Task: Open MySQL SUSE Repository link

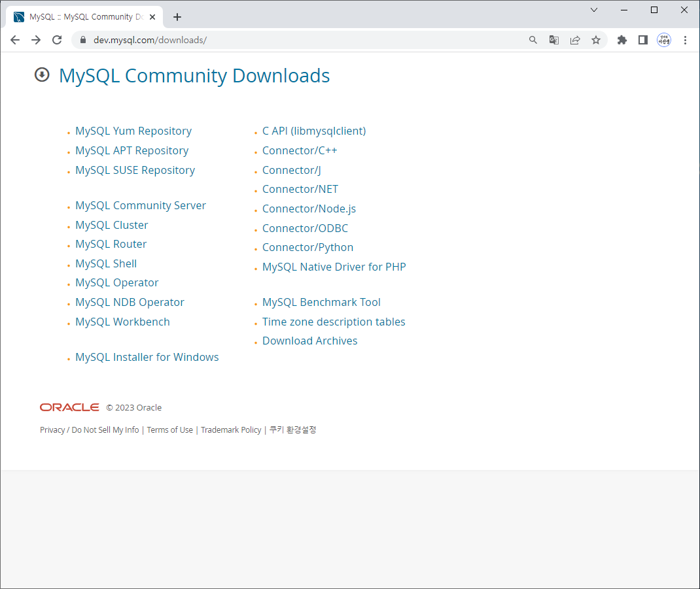Action: click(135, 171)
